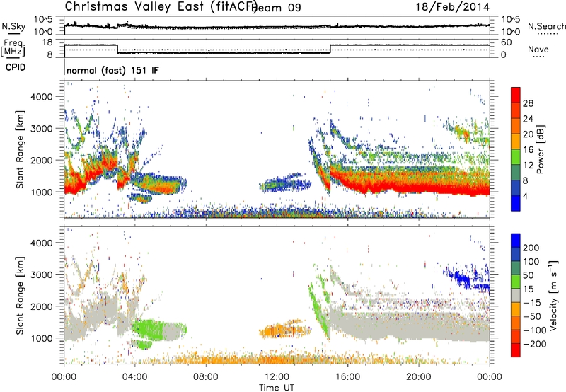Click the 'Time UT' axis title
This screenshot has width=566, height=392.
[x=277, y=388]
